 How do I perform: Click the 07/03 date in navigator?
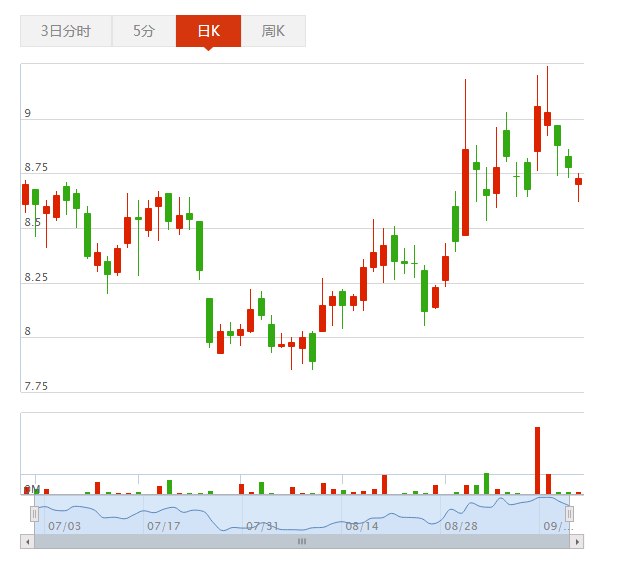(x=63, y=525)
